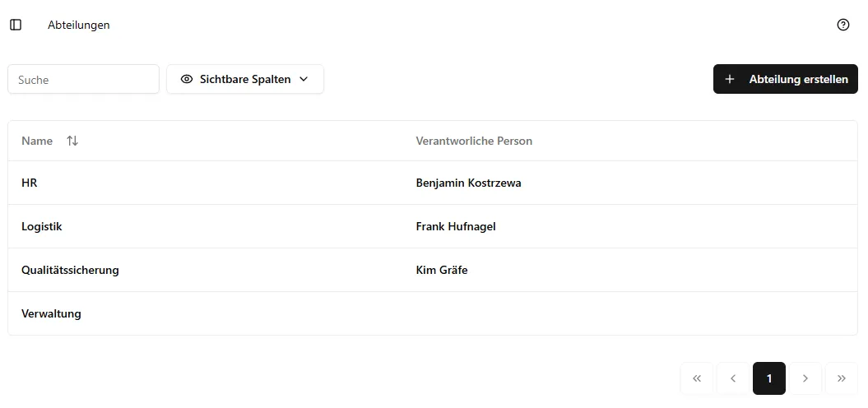Screen dimensions: 868x408
Task: Click the Abteilungen breadcrumb title
Action: [x=79, y=25]
